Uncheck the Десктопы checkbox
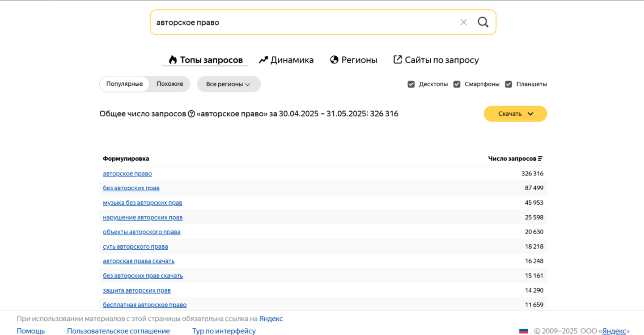This screenshot has height=335, width=644. [411, 84]
